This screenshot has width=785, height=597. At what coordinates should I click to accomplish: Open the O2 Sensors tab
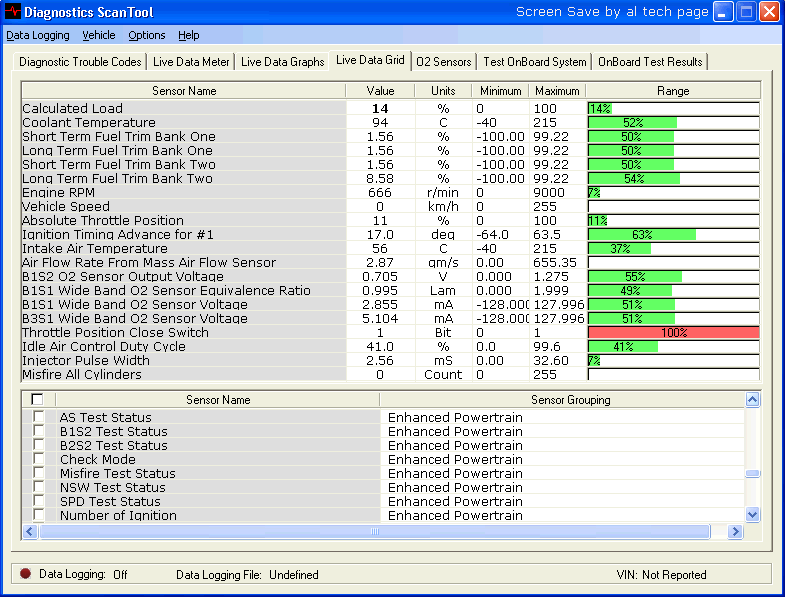444,62
